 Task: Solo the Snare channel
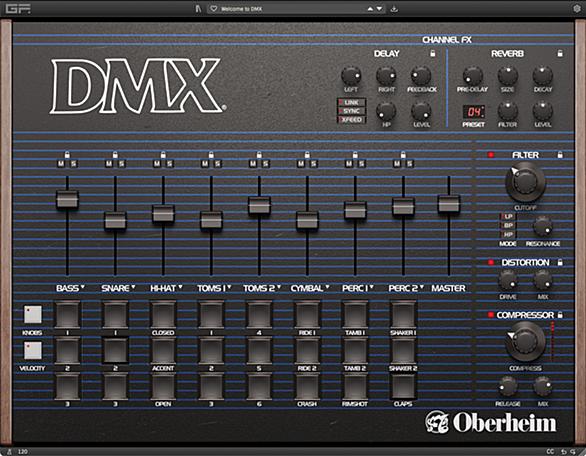click(121, 163)
